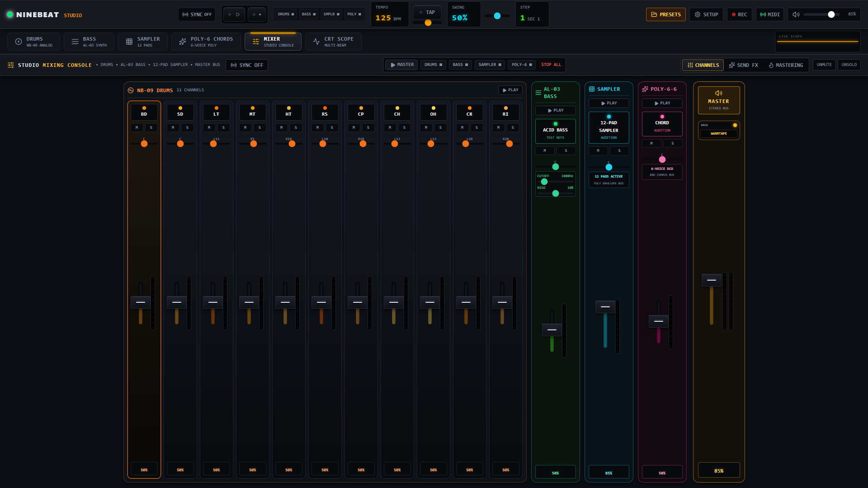Stop Poly-6 in console transport bar
Image resolution: width=868 pixels, height=488 pixels.
point(522,65)
